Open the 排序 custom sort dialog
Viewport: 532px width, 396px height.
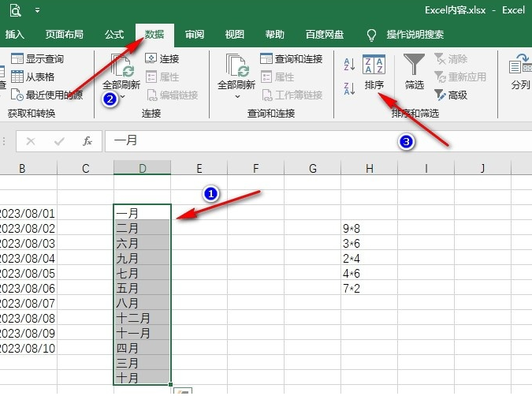pos(374,73)
